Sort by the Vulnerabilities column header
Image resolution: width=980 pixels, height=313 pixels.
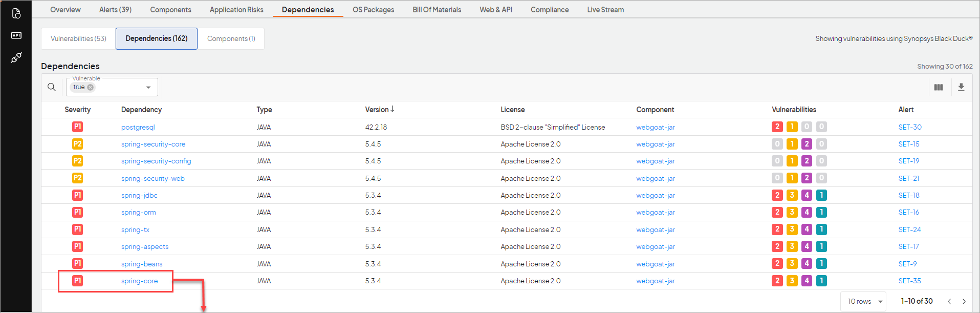pyautogui.click(x=794, y=110)
